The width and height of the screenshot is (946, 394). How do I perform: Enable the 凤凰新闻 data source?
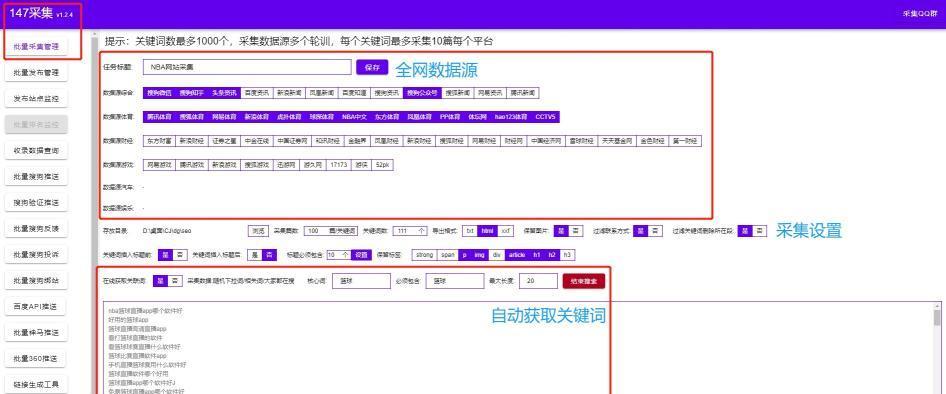coord(322,93)
